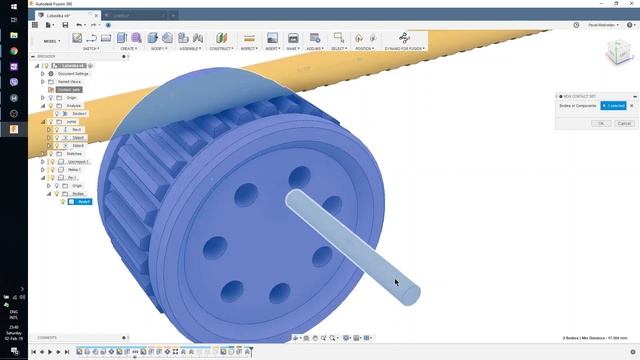
Task: Open Chrome from Windows taskbar
Action: click(14, 51)
